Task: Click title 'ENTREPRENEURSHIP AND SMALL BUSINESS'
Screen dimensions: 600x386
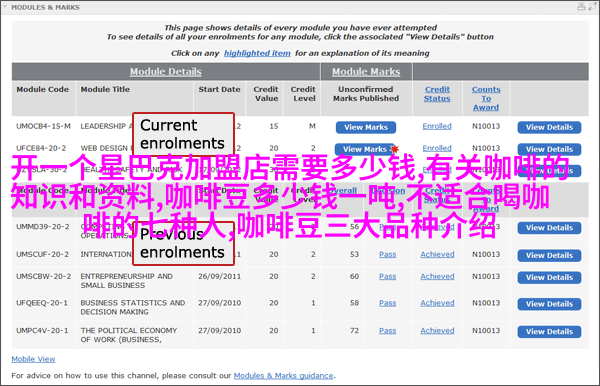Action: tap(126, 281)
